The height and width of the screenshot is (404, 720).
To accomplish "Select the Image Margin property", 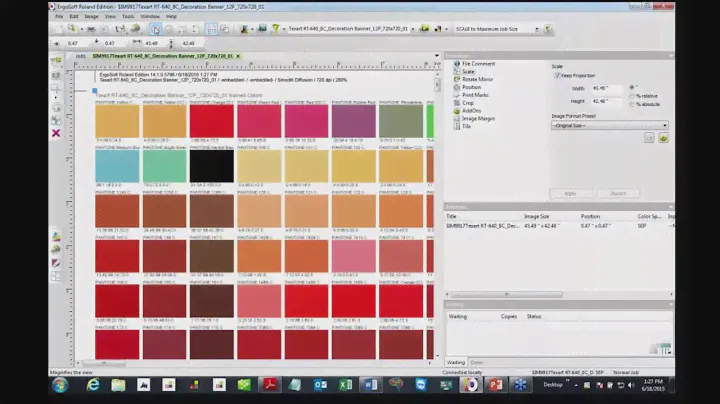I will click(x=478, y=119).
